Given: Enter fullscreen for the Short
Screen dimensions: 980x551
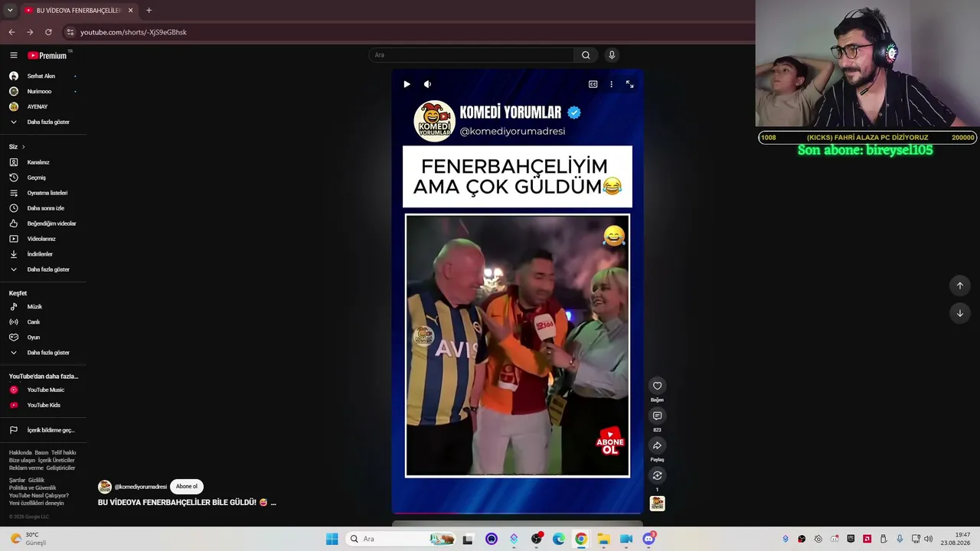Looking at the screenshot, I should pos(629,84).
